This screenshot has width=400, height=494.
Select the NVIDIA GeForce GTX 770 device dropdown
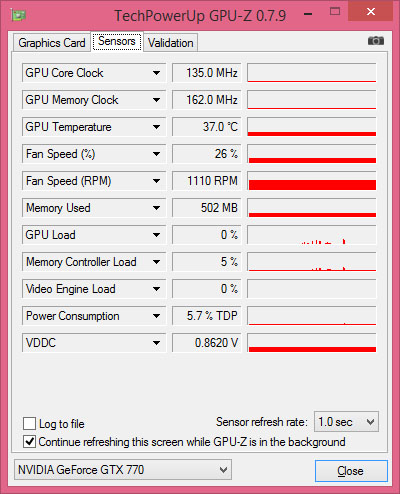click(123, 470)
